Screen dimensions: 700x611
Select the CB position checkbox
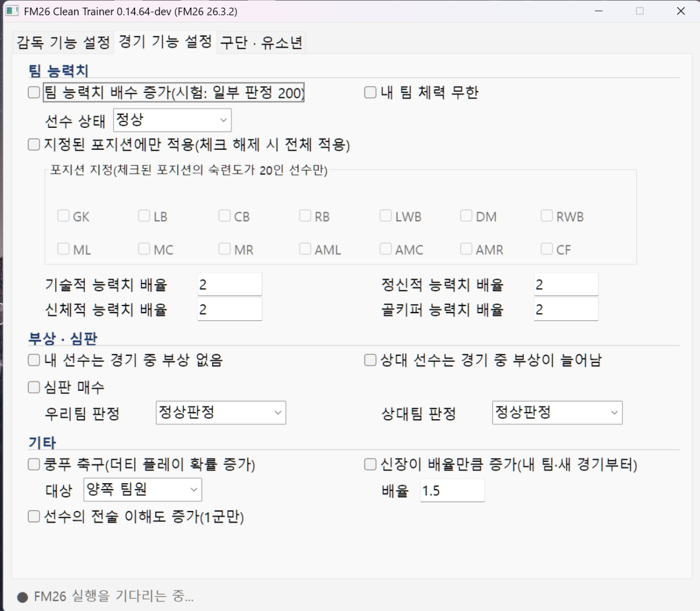pos(224,216)
